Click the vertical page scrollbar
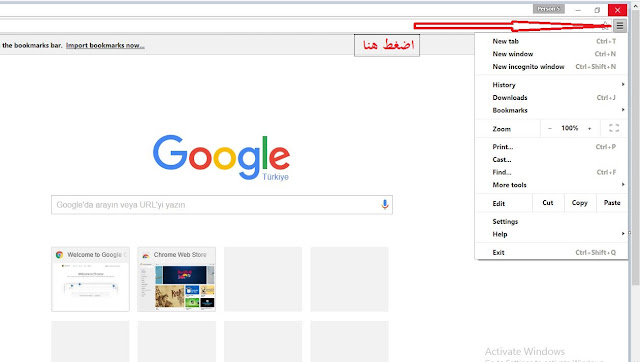The height and width of the screenshot is (362, 640). coord(635,147)
